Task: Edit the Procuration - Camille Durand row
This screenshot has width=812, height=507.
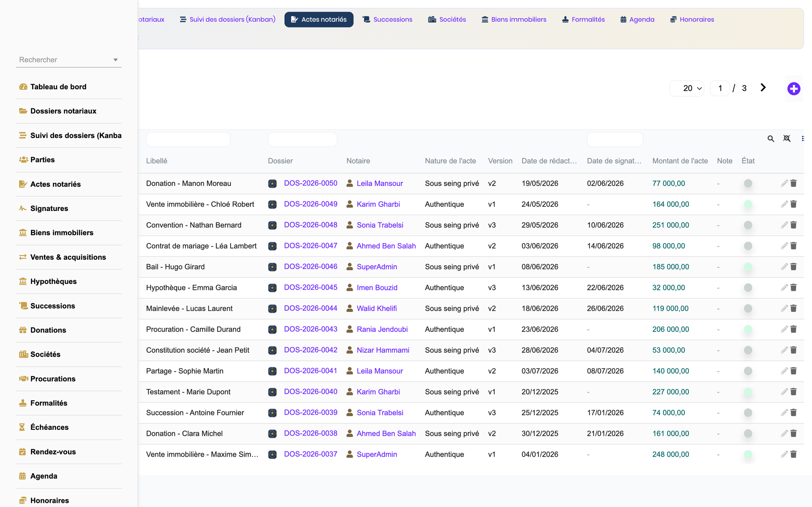Action: [x=784, y=329]
